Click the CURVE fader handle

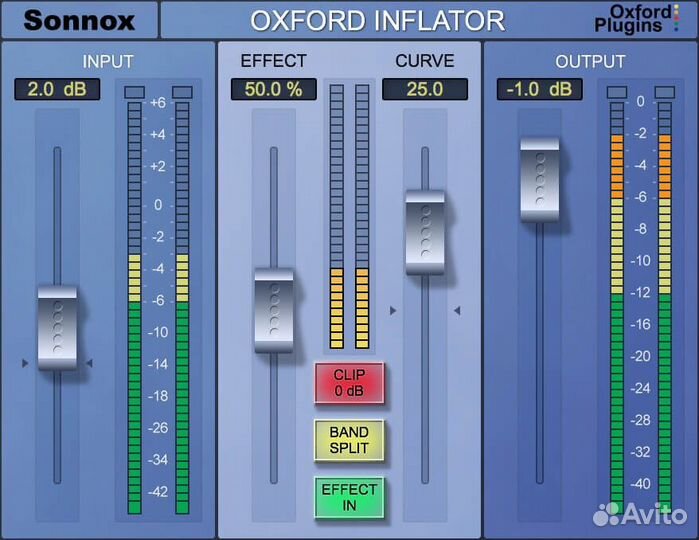[425, 232]
